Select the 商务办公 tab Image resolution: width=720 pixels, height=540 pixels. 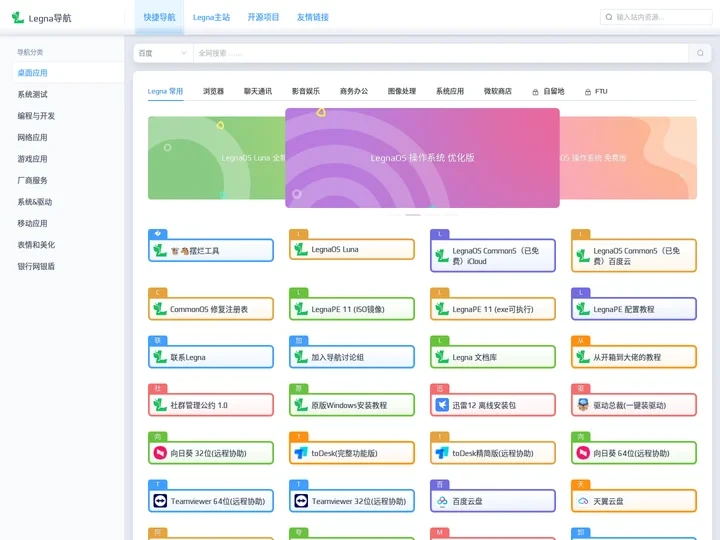click(x=354, y=91)
